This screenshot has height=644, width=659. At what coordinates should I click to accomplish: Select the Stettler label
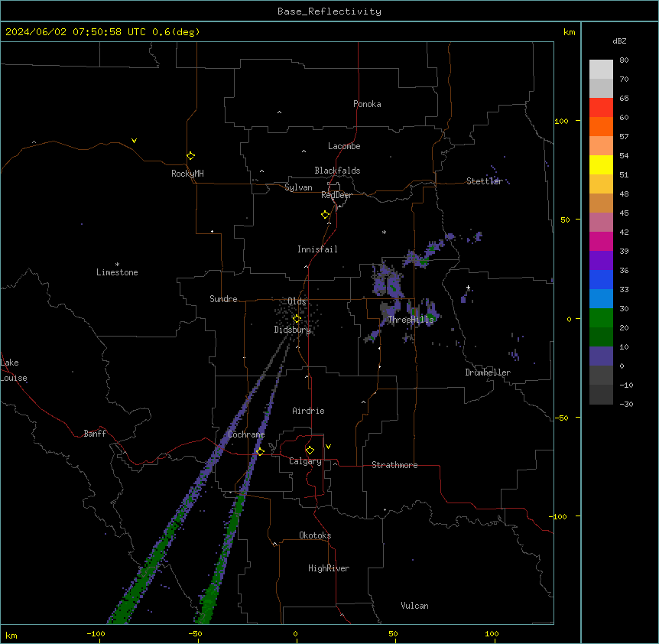click(x=485, y=181)
